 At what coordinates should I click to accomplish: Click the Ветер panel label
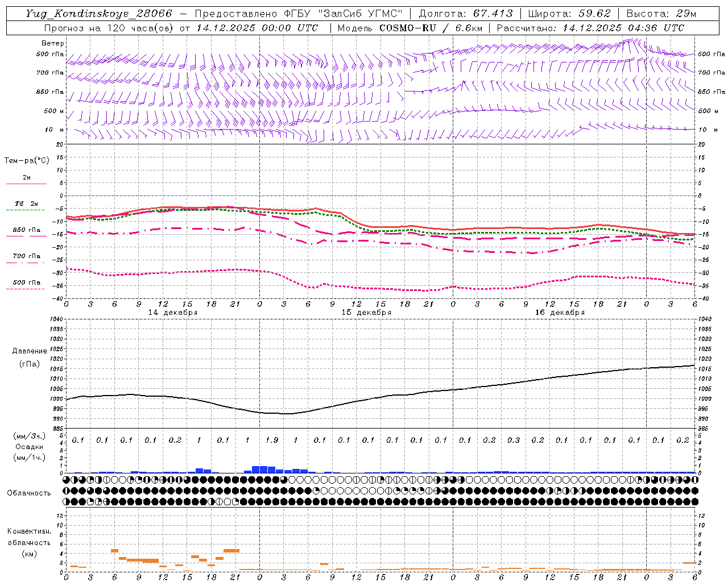53,43
